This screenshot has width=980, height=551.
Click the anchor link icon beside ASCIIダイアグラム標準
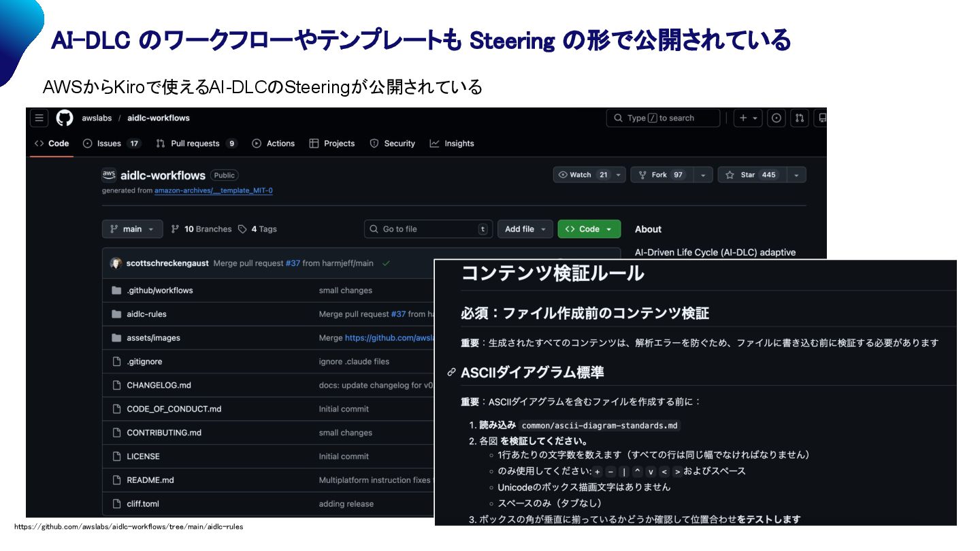point(451,373)
